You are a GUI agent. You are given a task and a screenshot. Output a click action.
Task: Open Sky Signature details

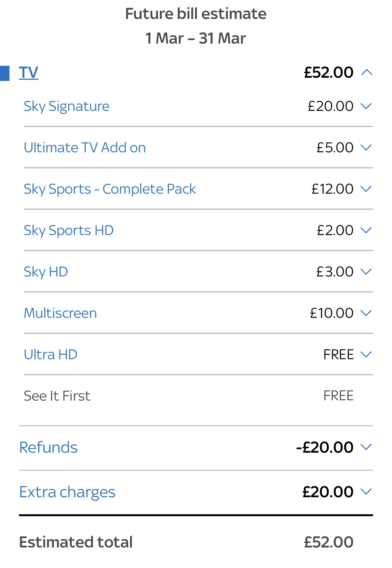tap(67, 106)
